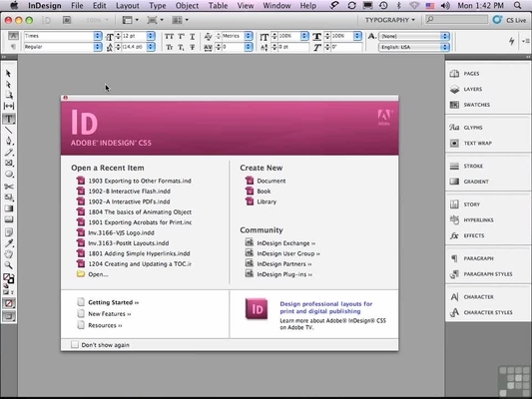Open the Typography workspace switcher

tap(390, 20)
